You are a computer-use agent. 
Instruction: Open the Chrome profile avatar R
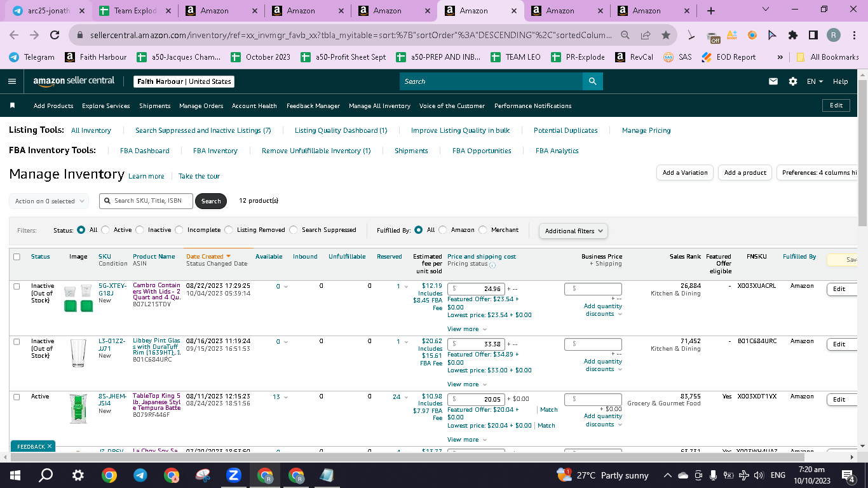click(834, 36)
